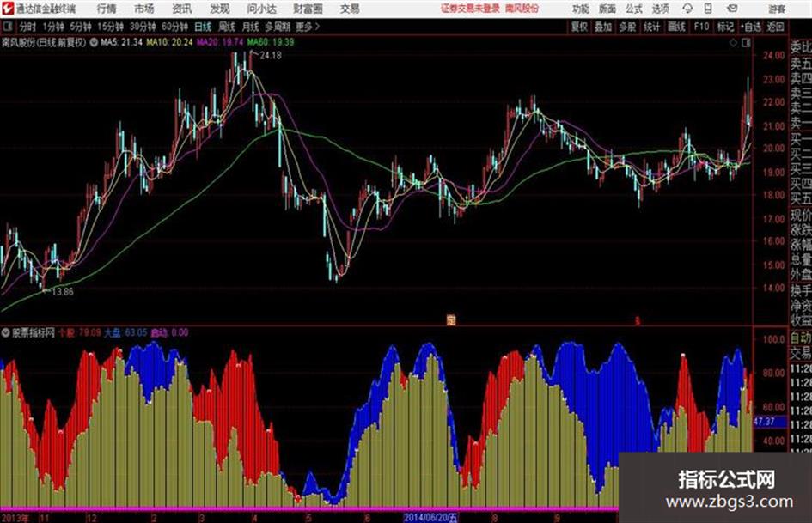This screenshot has height=523, width=812.
Task: Click the 2014/06/20 date marker on timeline
Action: 430,517
